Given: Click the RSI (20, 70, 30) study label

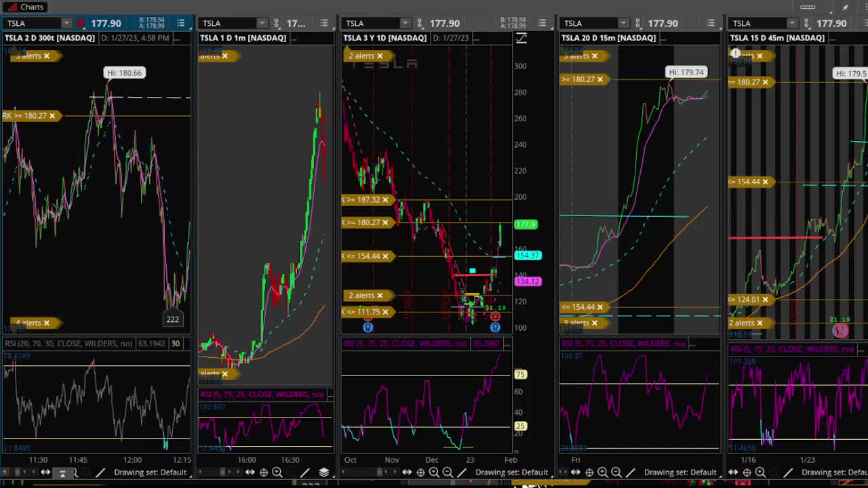Looking at the screenshot, I should pos(68,344).
